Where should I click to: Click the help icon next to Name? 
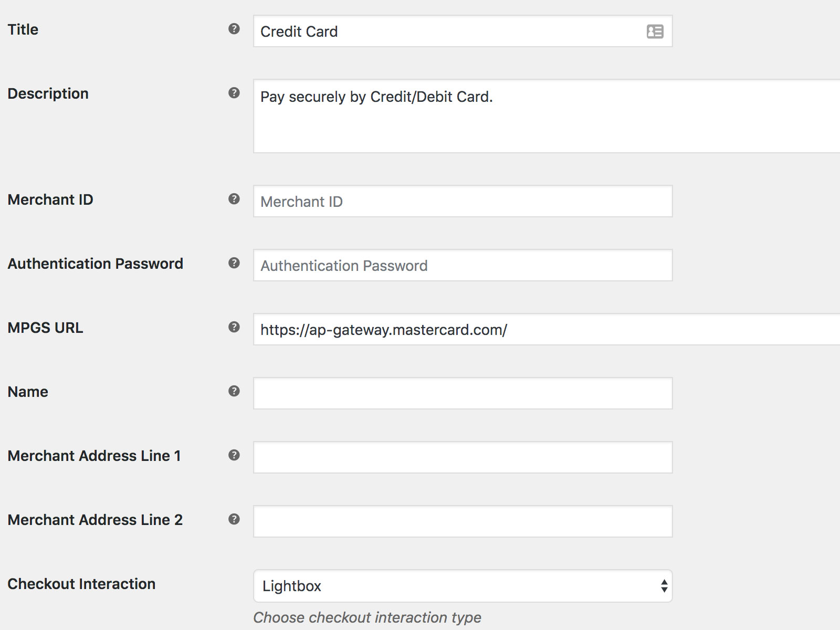click(x=234, y=391)
